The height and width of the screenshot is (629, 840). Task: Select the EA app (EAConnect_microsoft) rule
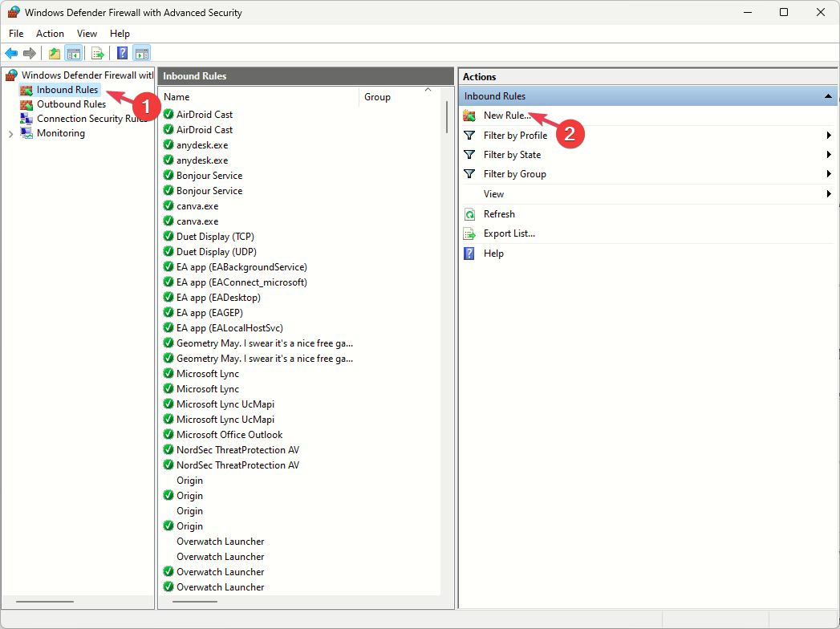pos(241,282)
